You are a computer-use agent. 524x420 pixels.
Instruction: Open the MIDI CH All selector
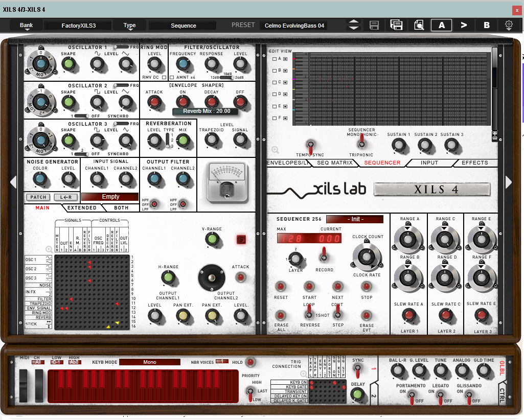tap(38, 362)
